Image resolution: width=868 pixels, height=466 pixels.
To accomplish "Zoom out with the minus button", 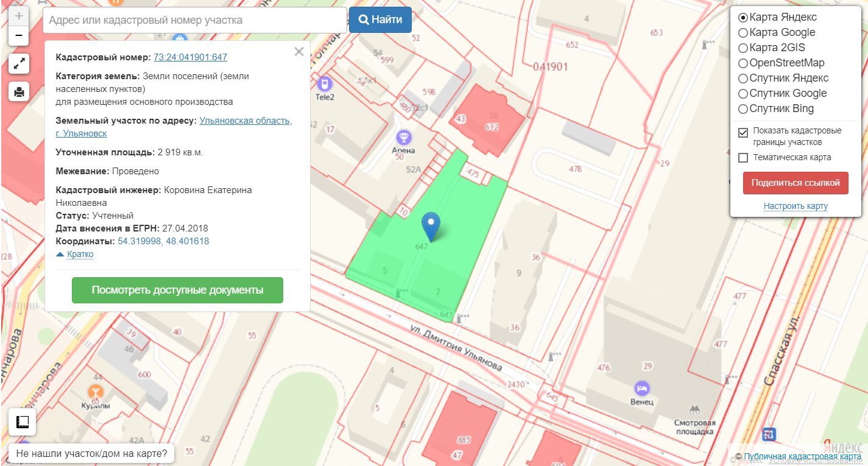I will click(19, 36).
